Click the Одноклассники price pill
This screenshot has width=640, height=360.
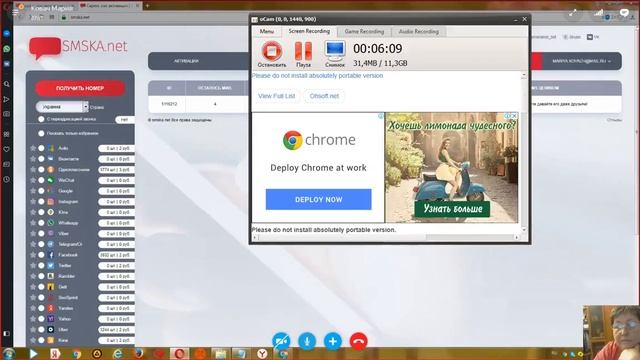click(117, 169)
